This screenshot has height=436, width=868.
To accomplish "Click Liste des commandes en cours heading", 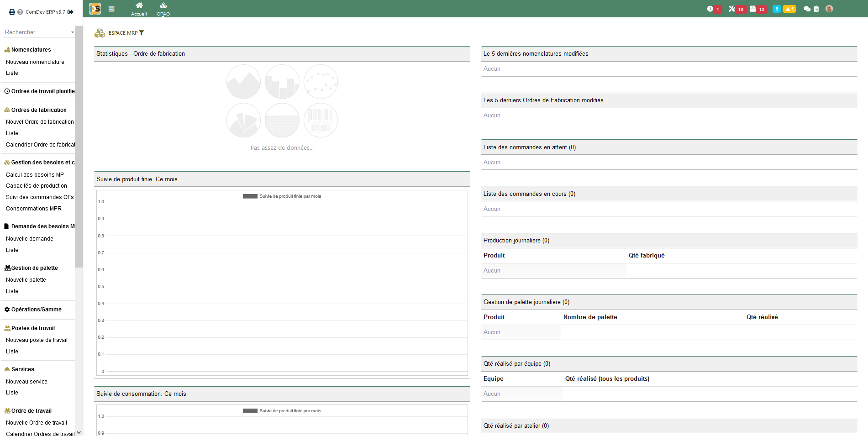I will pos(530,194).
